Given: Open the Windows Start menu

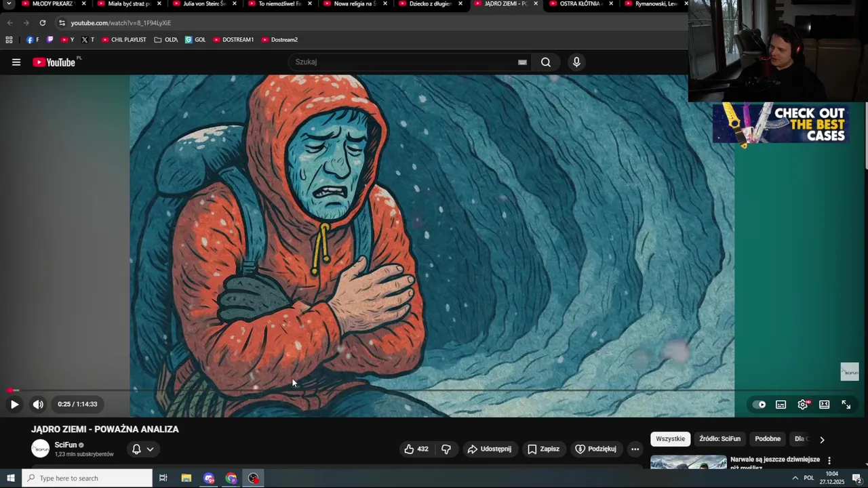Looking at the screenshot, I should click(x=11, y=479).
